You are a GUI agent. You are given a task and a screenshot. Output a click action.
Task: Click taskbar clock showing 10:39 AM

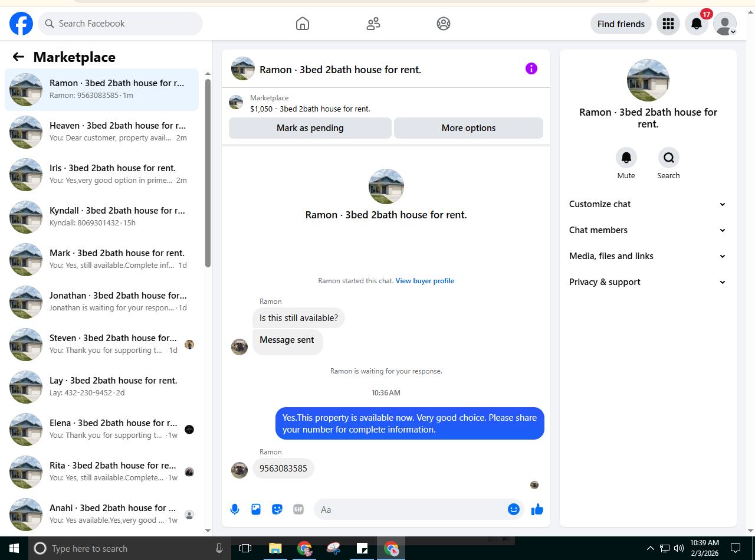(x=704, y=548)
